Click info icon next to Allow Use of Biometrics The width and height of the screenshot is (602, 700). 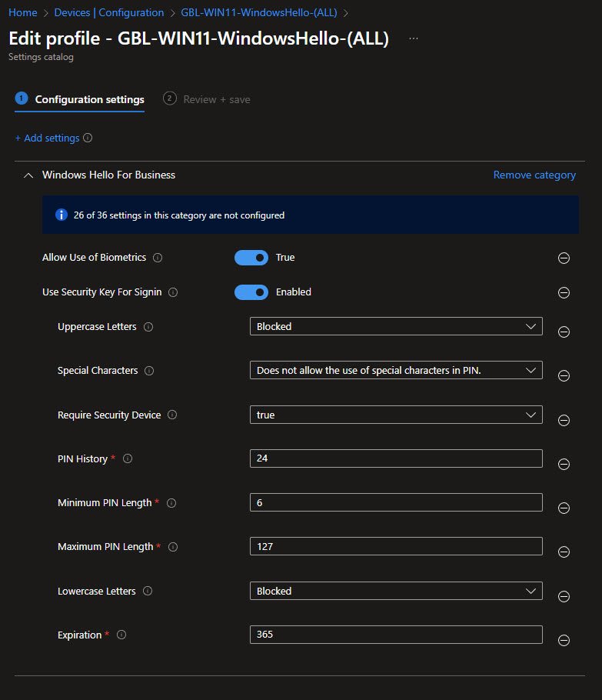[157, 258]
